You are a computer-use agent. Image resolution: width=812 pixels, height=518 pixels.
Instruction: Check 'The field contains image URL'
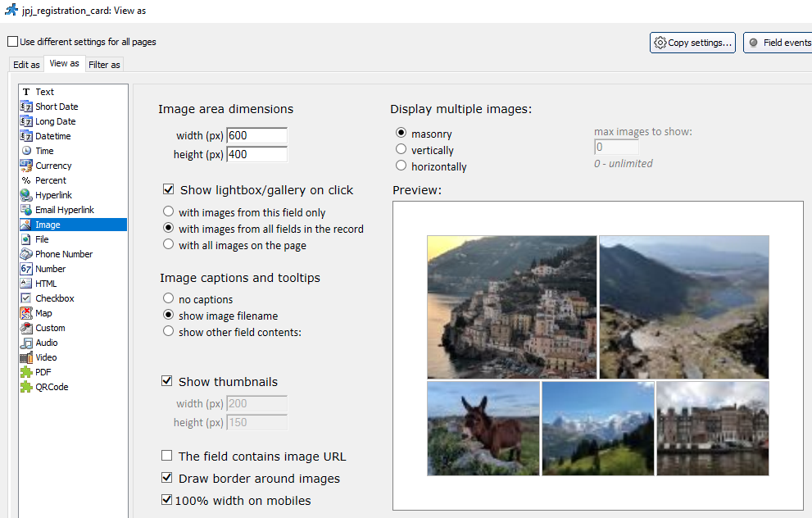(167, 457)
